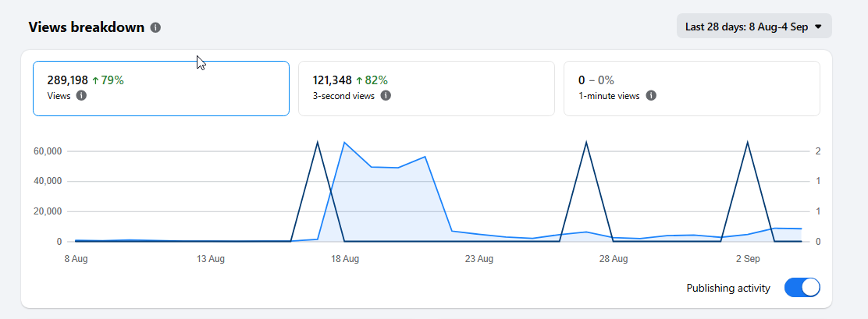Click the publishing activity spike near 2 Sep

coord(748,143)
